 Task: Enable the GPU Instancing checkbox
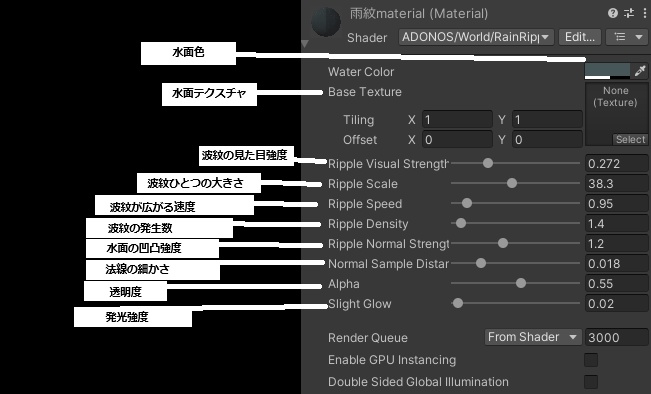(591, 360)
